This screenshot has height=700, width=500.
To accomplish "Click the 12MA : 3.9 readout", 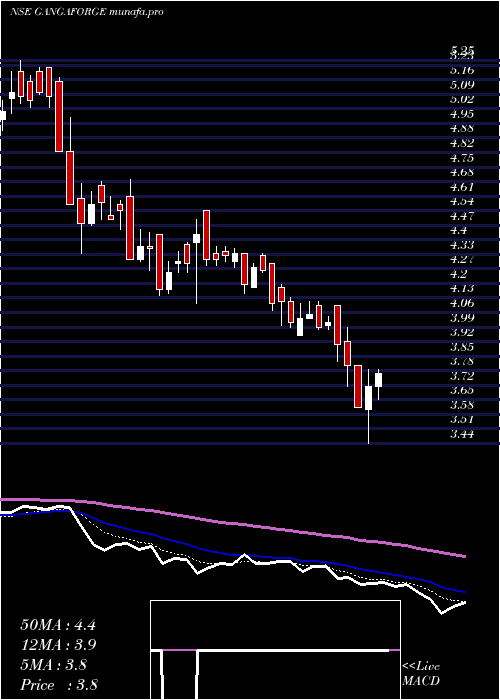I will [59, 645].
